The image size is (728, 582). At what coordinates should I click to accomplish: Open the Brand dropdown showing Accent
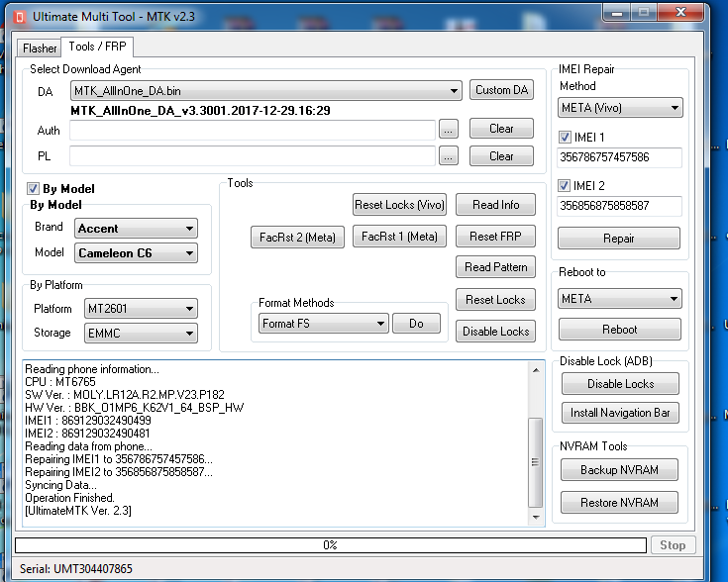click(x=136, y=229)
